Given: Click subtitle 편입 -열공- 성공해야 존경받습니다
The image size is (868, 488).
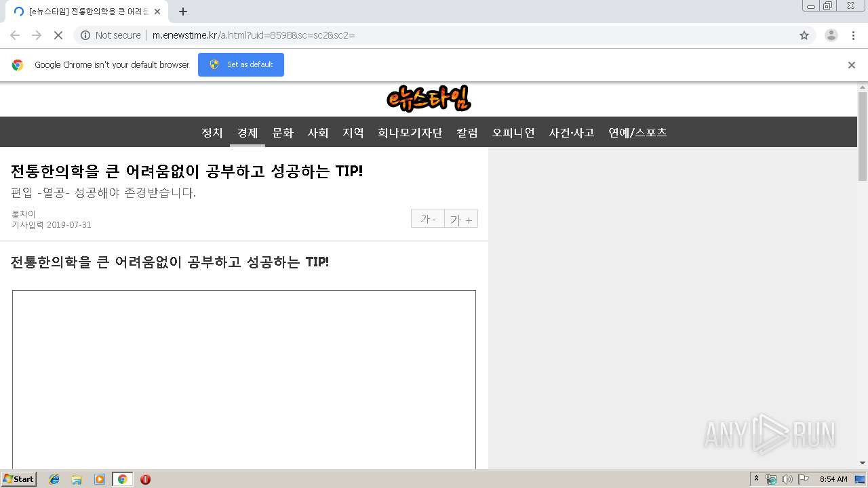Looking at the screenshot, I should tap(104, 193).
